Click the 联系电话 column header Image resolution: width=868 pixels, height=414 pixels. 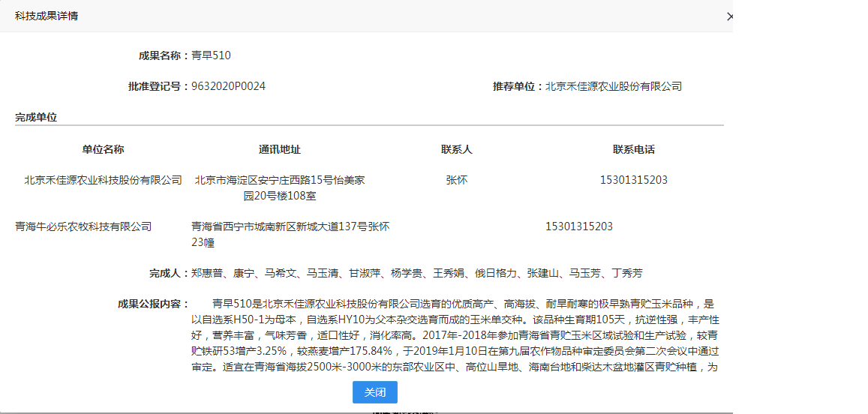tap(633, 149)
